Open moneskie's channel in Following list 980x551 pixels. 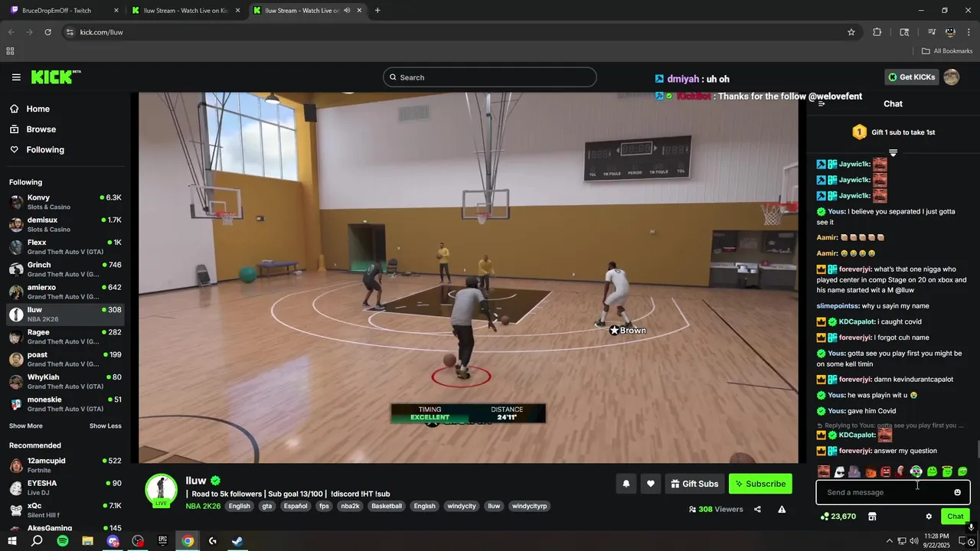point(65,404)
